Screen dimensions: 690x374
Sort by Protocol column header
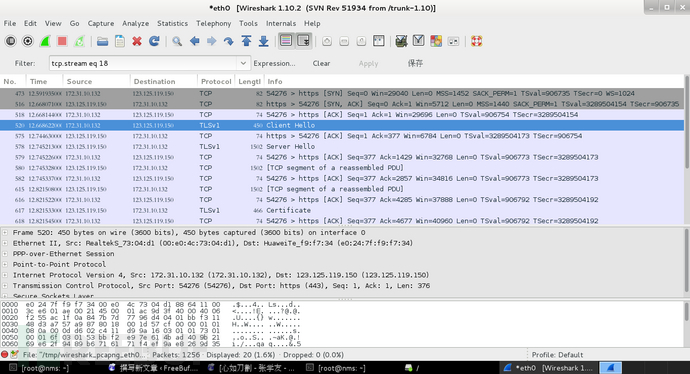216,81
